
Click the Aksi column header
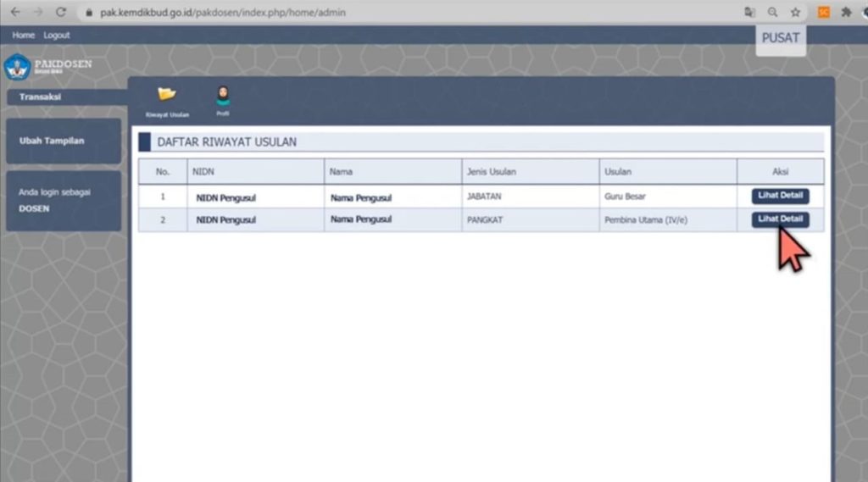781,172
